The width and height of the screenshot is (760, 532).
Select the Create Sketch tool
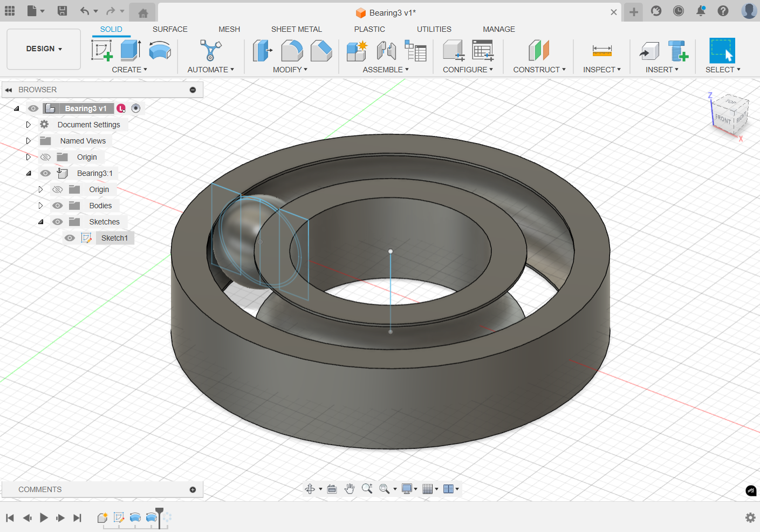click(x=101, y=51)
